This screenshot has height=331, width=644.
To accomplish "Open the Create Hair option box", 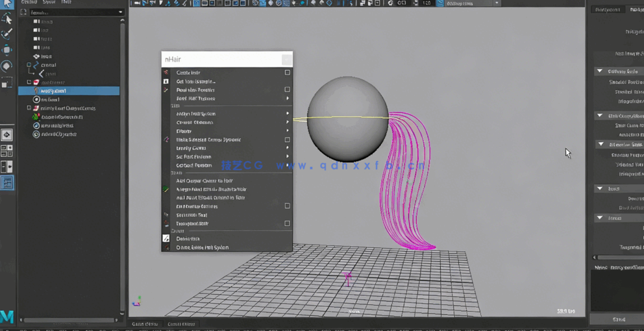I will point(288,73).
